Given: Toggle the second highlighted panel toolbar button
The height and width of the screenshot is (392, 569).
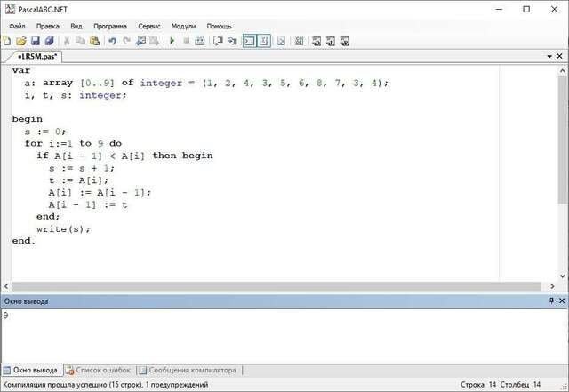Looking at the screenshot, I should (264, 41).
